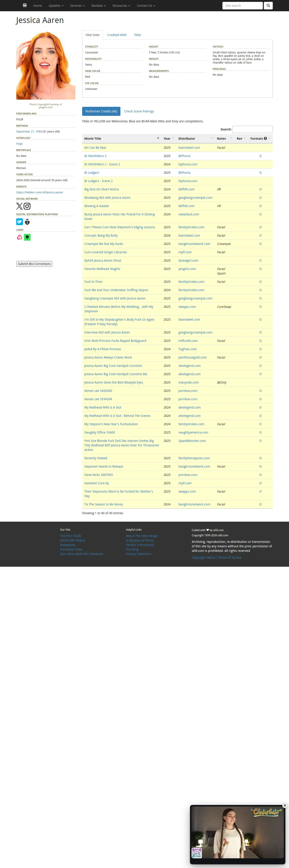Open the Adult DVD Empire footer link
Screen dimensions: 289x868
[x=73, y=541]
